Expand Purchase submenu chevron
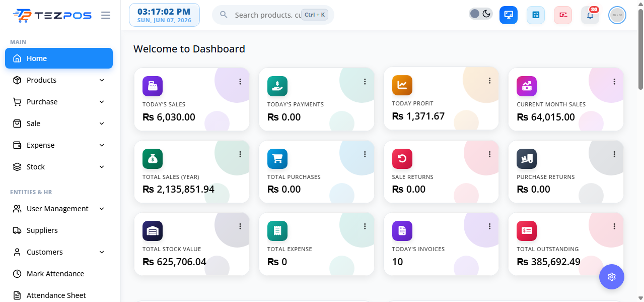 pyautogui.click(x=102, y=102)
